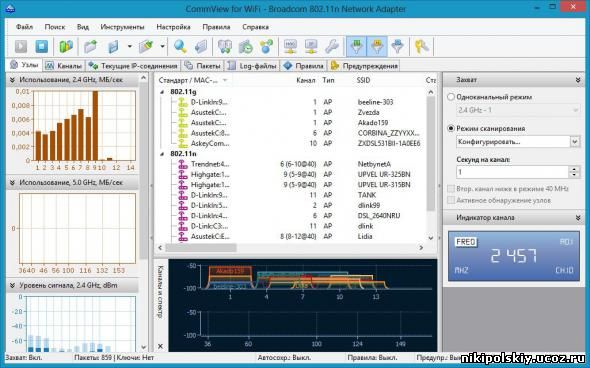This screenshot has height=368, width=590.
Task: Click the icon with a small clock badge
Action: point(246,46)
